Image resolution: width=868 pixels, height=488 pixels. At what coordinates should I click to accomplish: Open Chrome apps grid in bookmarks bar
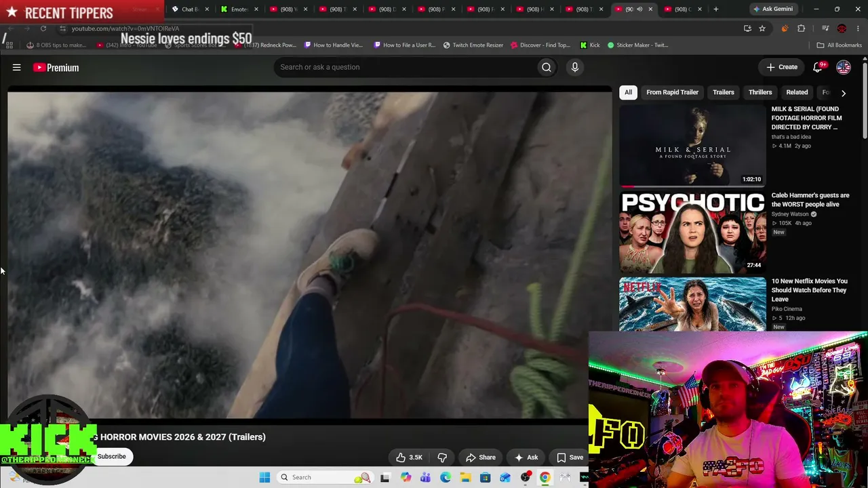pos(9,45)
